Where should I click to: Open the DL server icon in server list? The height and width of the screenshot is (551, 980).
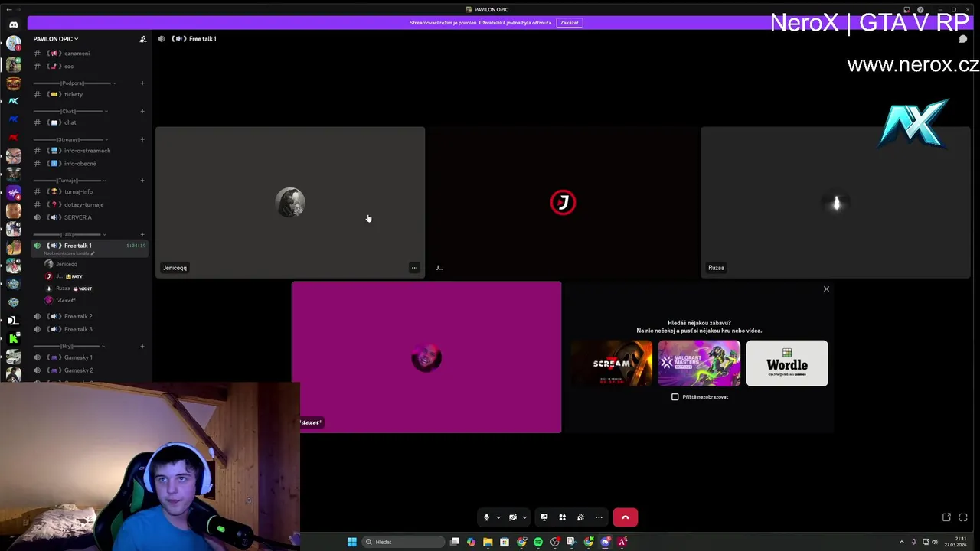coord(13,320)
